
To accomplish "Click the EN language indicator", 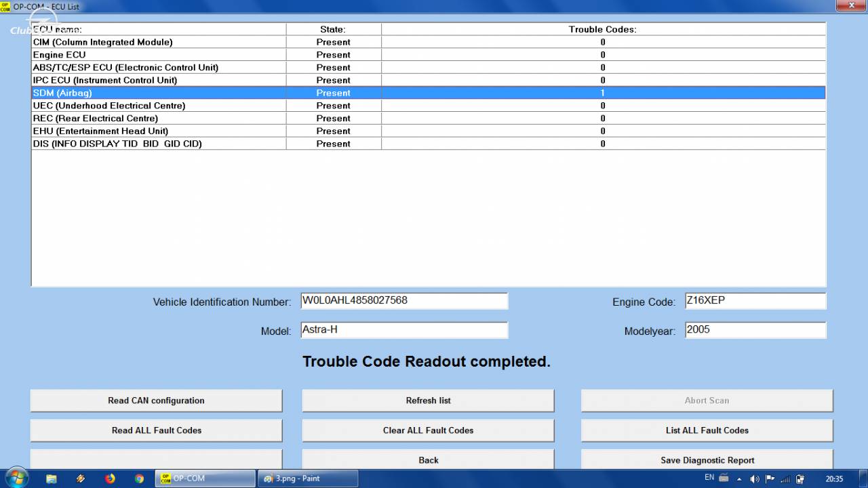I will click(x=709, y=478).
